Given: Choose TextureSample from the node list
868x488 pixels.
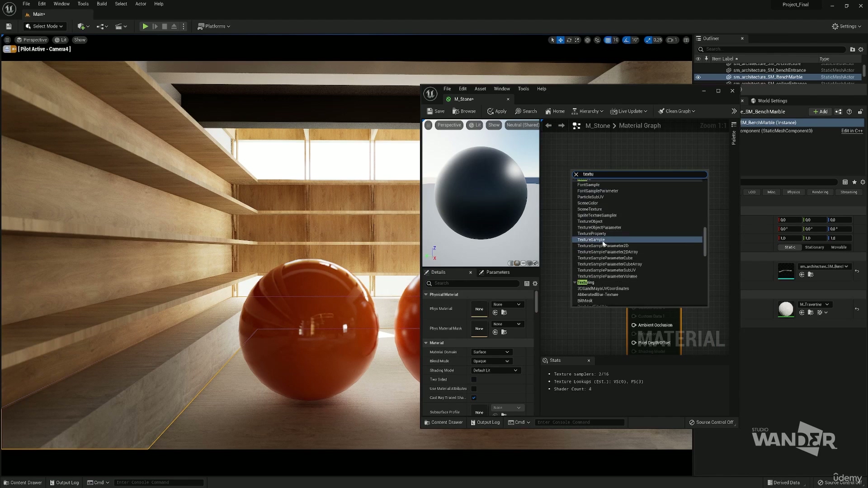Looking at the screenshot, I should click(590, 240).
